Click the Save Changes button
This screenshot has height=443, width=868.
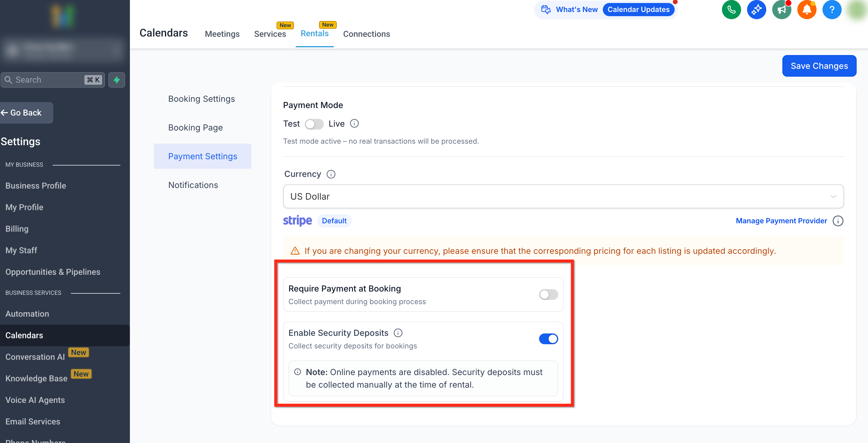click(x=819, y=66)
